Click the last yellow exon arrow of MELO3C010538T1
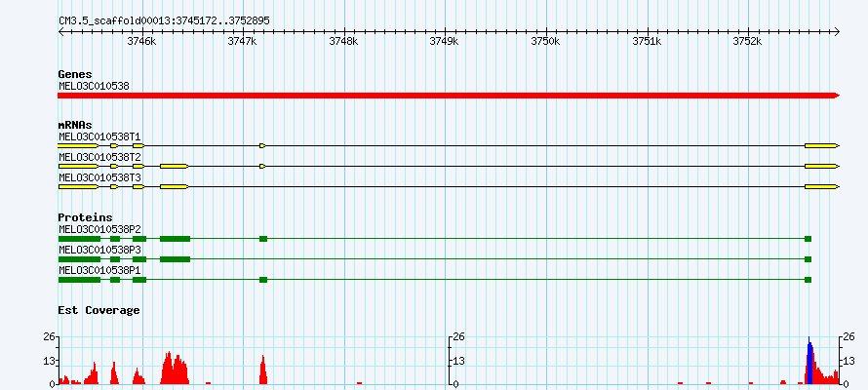Image resolution: width=868 pixels, height=390 pixels. pyautogui.click(x=822, y=145)
